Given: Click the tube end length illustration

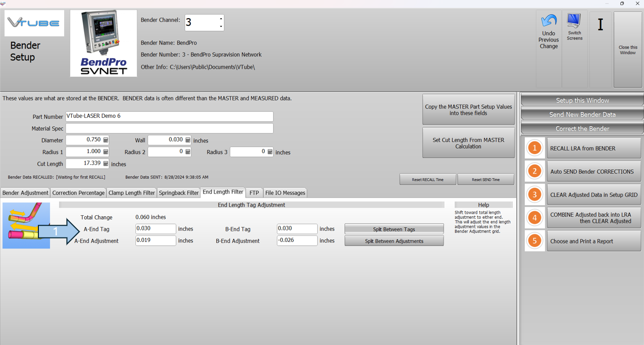Looking at the screenshot, I should click(x=26, y=225).
